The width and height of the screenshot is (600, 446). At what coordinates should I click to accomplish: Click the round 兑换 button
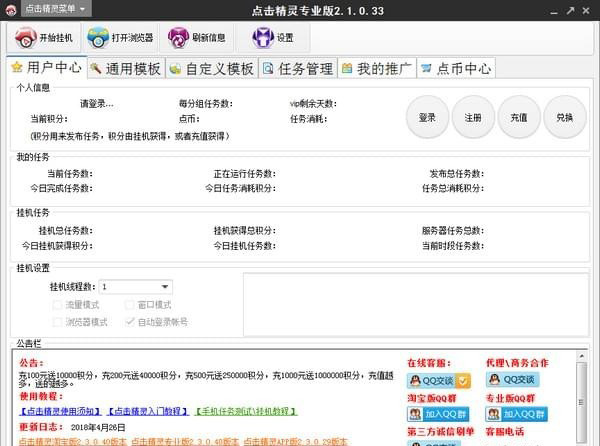(565, 117)
